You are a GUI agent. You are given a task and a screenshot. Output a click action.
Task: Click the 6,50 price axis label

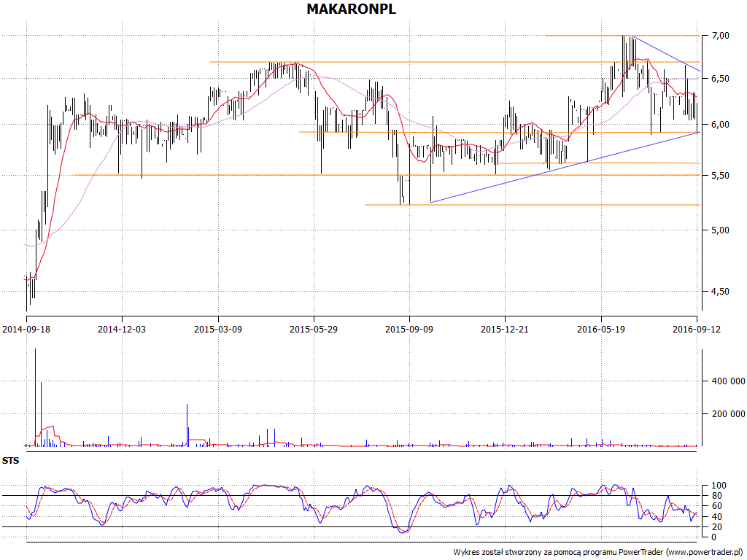(721, 79)
